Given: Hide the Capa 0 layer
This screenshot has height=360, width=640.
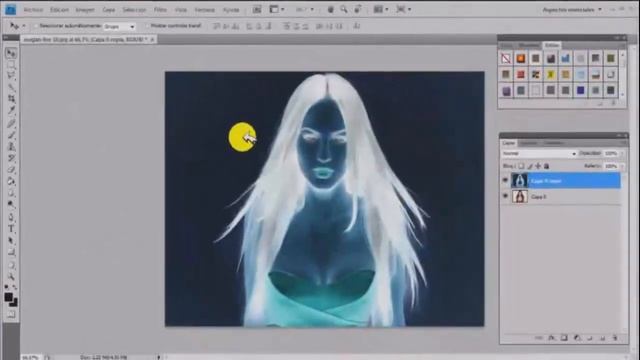Looking at the screenshot, I should [x=505, y=196].
